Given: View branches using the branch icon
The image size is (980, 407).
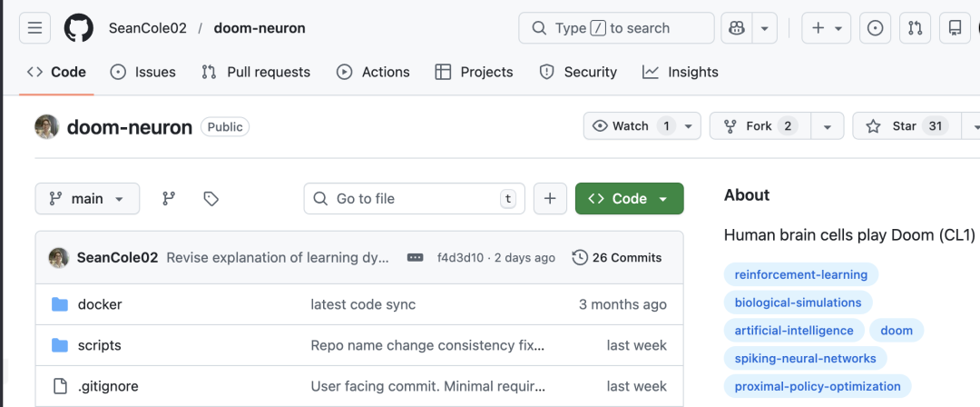Looking at the screenshot, I should pos(168,199).
